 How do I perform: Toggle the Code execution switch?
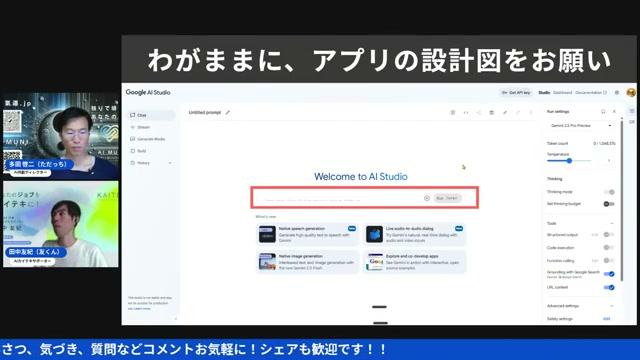pyautogui.click(x=609, y=248)
